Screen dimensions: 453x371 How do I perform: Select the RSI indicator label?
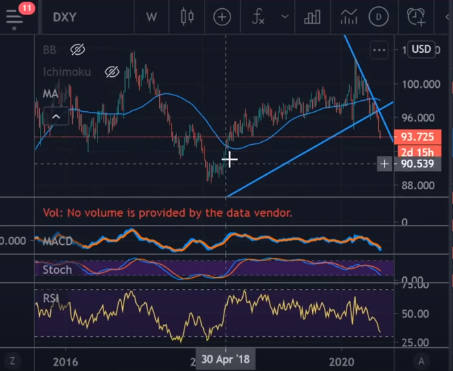(x=51, y=298)
